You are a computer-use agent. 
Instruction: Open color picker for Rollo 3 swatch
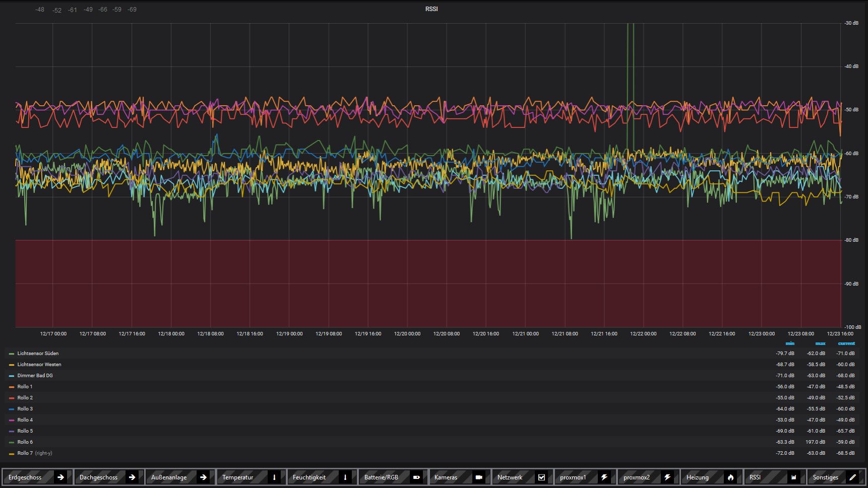[x=12, y=409]
